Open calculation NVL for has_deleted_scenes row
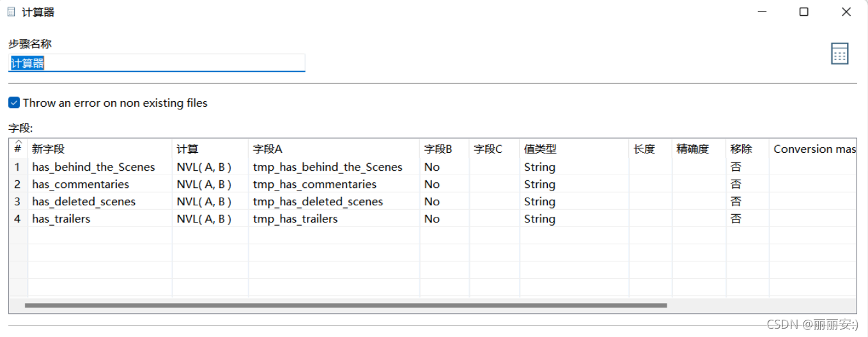 coord(210,201)
